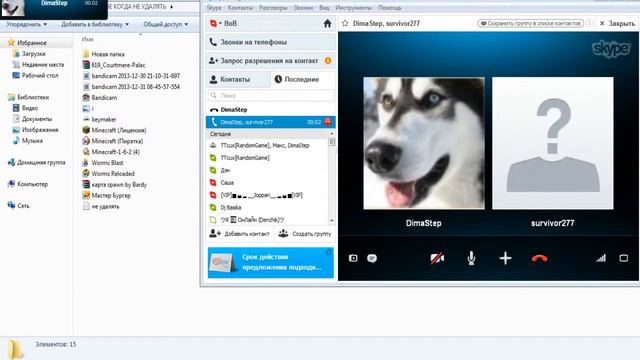
Task: Open Упорядочить dropdown in Explorer
Action: [x=27, y=24]
